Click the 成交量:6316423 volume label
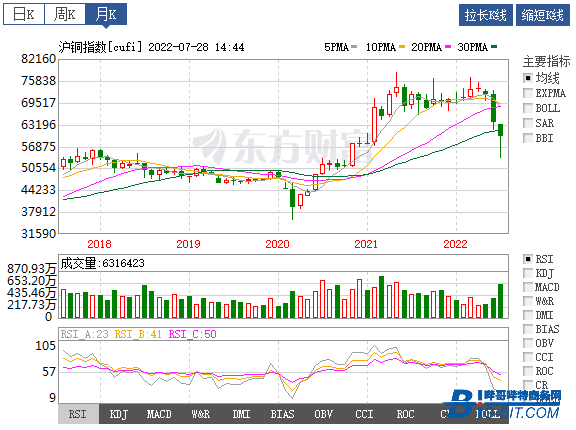The width and height of the screenshot is (576, 430). 102,263
